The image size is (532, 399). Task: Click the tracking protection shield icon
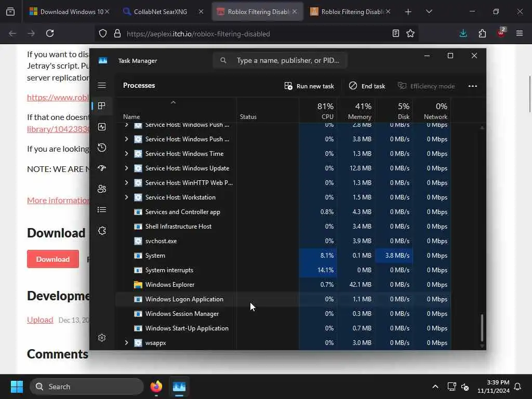click(x=103, y=33)
